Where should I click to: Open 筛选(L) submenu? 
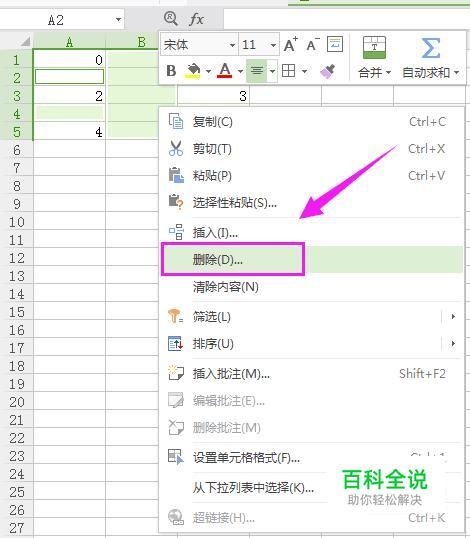(312, 317)
